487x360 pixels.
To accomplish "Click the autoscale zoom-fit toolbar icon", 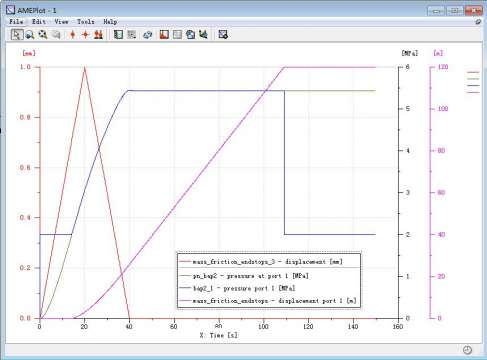I will [43, 34].
